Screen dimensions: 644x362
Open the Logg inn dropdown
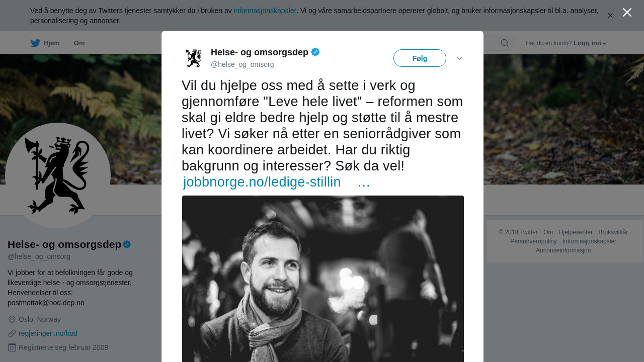[590, 43]
